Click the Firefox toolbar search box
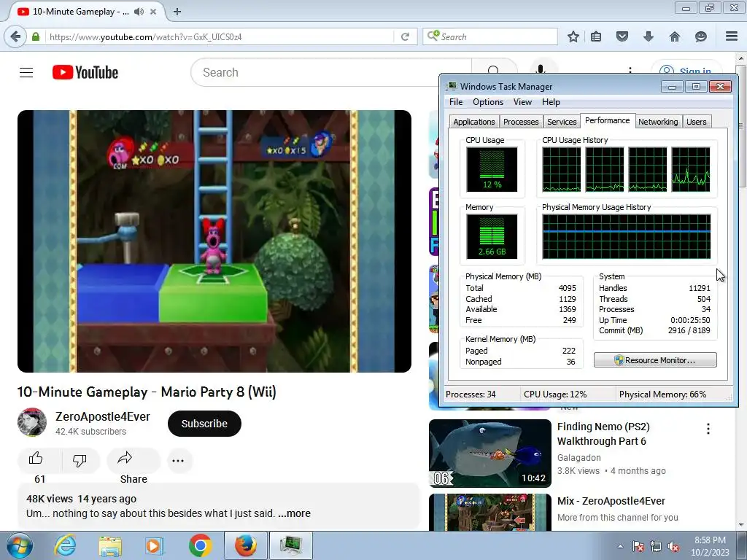This screenshot has height=560, width=747. click(x=490, y=36)
